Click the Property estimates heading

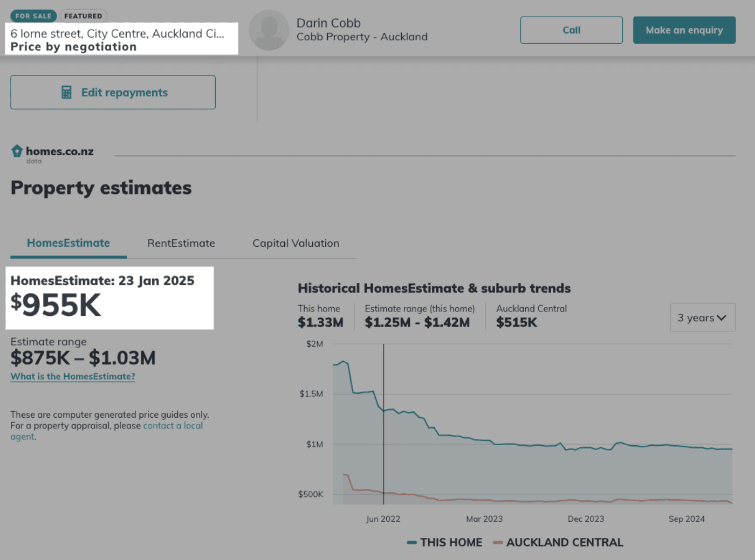click(x=101, y=188)
